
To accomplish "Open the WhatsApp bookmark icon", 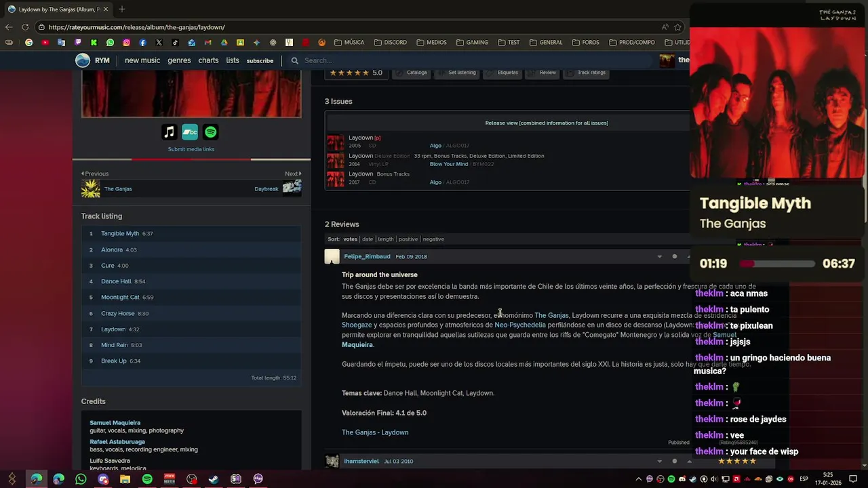I will pyautogui.click(x=110, y=42).
